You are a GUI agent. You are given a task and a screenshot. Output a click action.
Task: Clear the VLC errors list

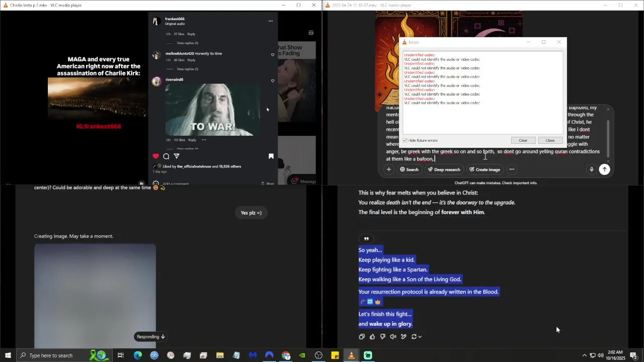click(523, 140)
